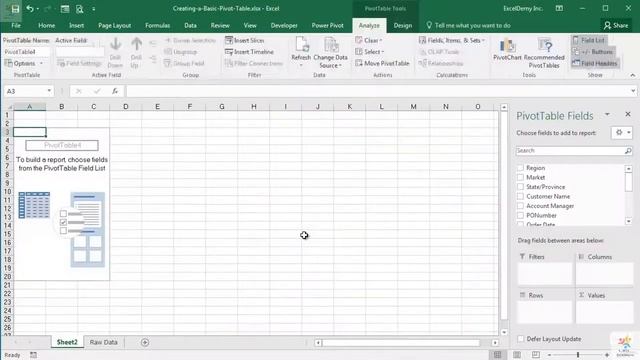Screen dimensions: 640x360
Task: Open the Formulas ribbon tab
Action: (158, 25)
